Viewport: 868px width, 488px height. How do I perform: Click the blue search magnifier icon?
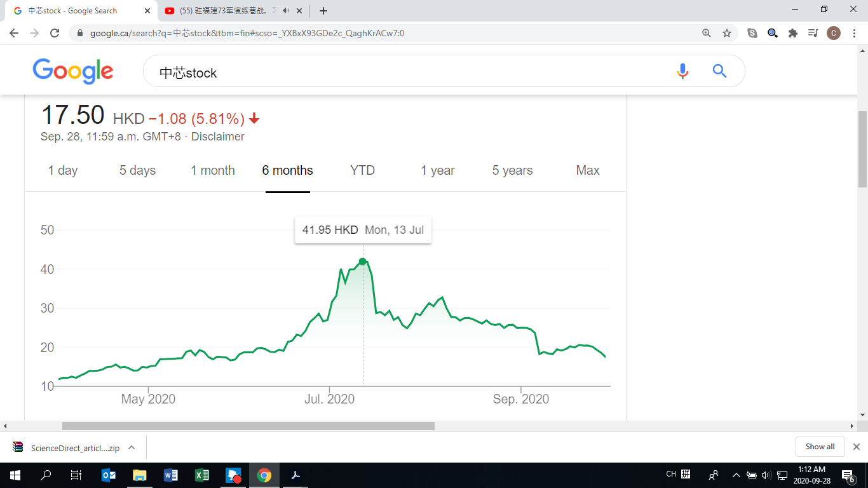719,71
